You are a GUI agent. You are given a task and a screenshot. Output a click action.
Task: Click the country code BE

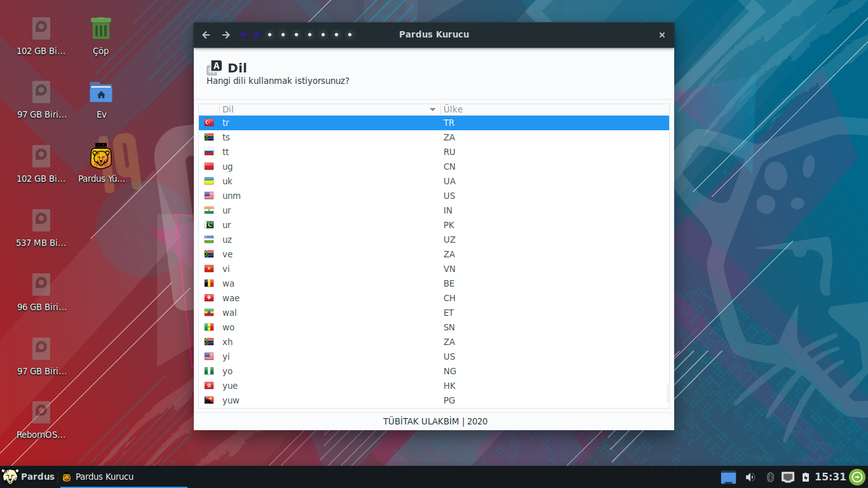pos(449,283)
